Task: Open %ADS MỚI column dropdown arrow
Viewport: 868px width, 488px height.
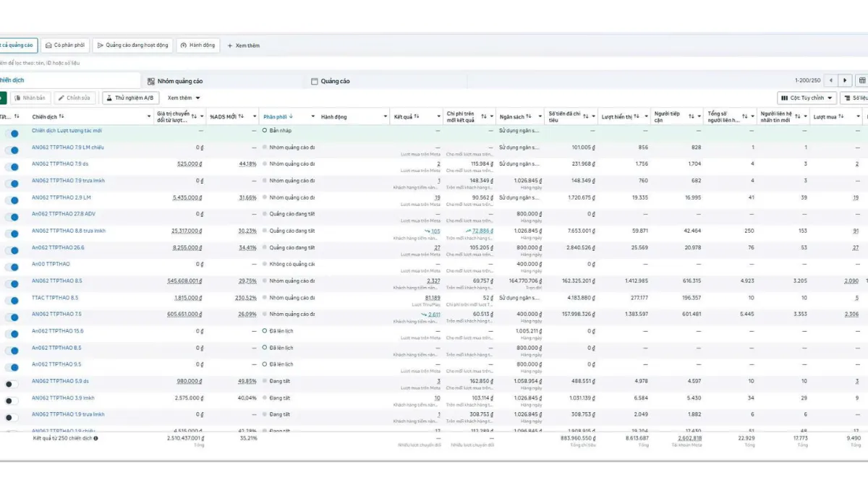Action: point(255,116)
